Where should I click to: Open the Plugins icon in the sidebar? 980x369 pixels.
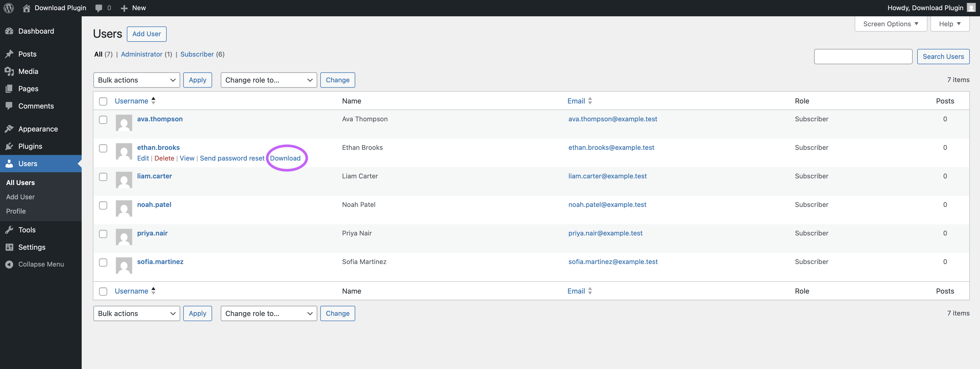(x=9, y=146)
